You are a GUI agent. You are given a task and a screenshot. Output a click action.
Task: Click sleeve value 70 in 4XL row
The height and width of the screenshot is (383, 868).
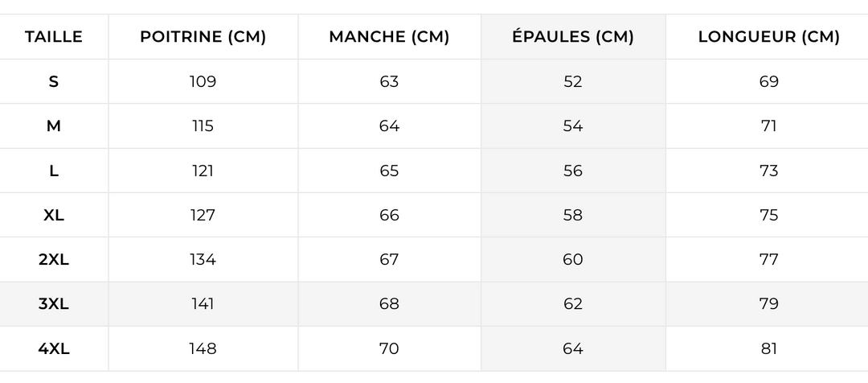(389, 349)
